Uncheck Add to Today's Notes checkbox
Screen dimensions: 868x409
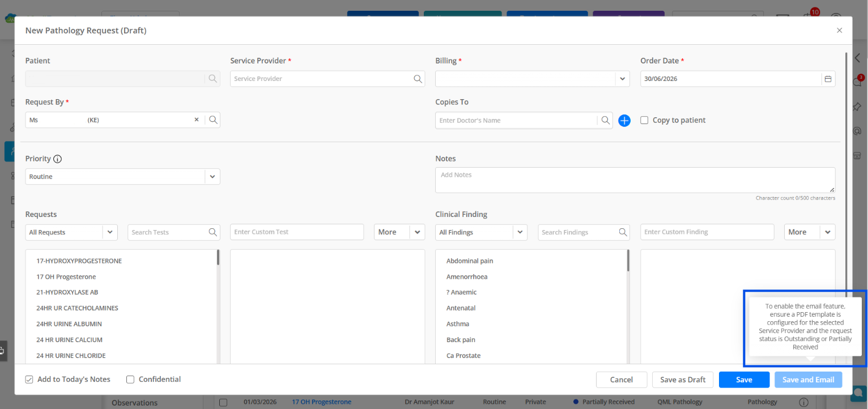(x=29, y=379)
